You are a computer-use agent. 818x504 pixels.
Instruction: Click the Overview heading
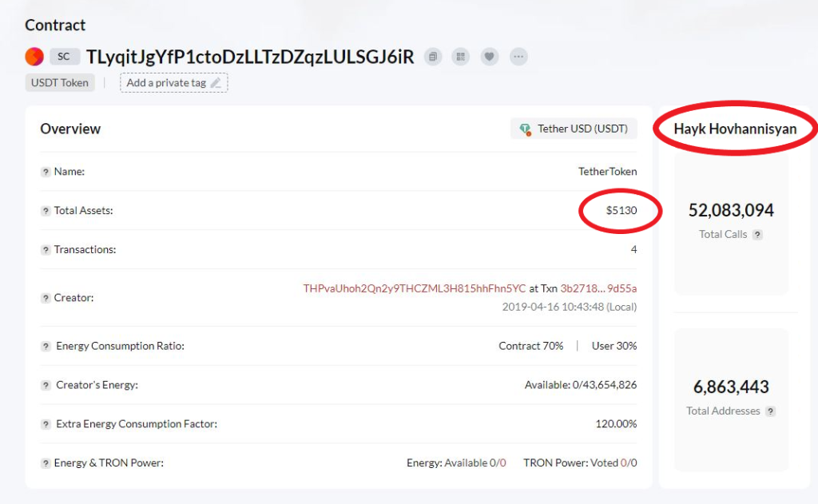pyautogui.click(x=70, y=129)
